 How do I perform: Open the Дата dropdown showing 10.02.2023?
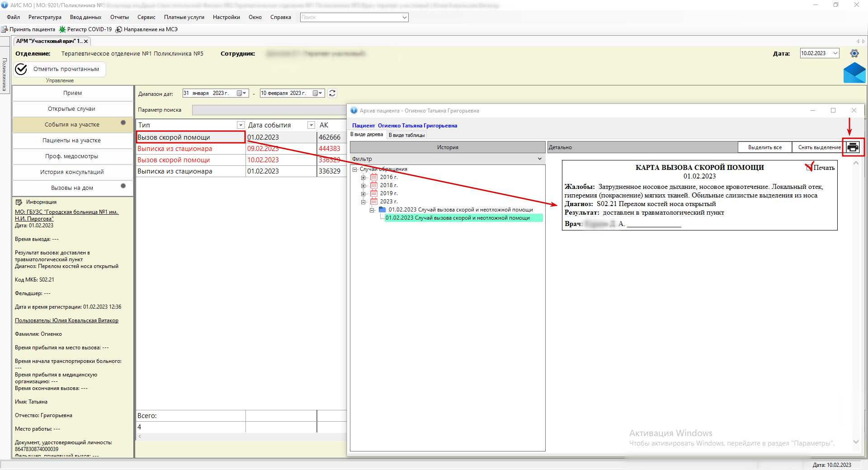(835, 53)
